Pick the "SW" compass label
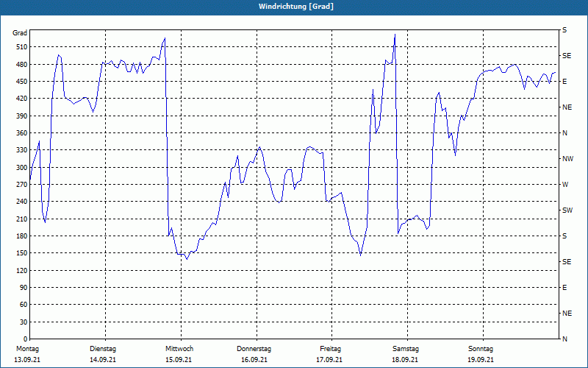Screen dimensions: 588x368 click(x=567, y=210)
